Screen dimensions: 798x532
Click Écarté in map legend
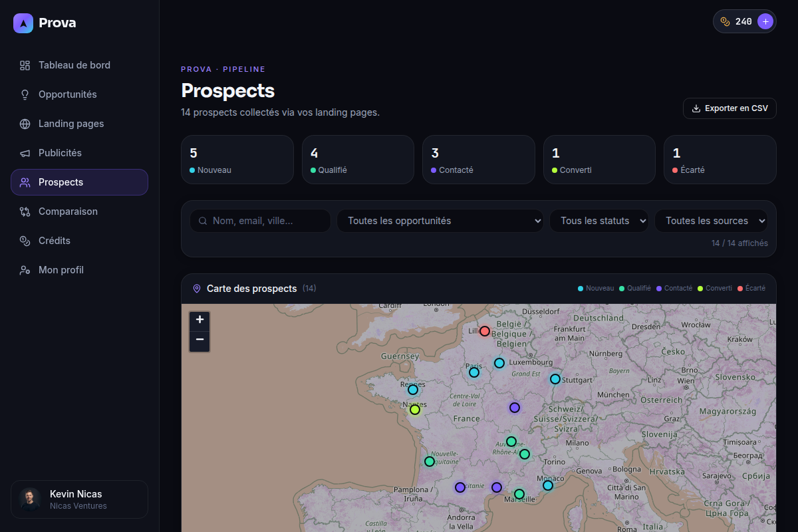click(x=751, y=289)
